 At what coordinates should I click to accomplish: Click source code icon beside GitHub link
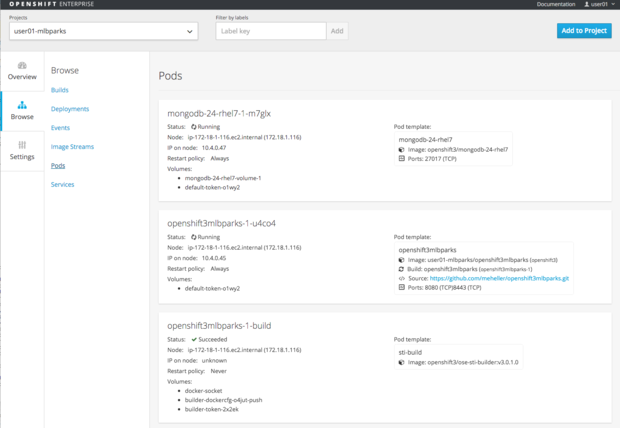click(x=402, y=278)
